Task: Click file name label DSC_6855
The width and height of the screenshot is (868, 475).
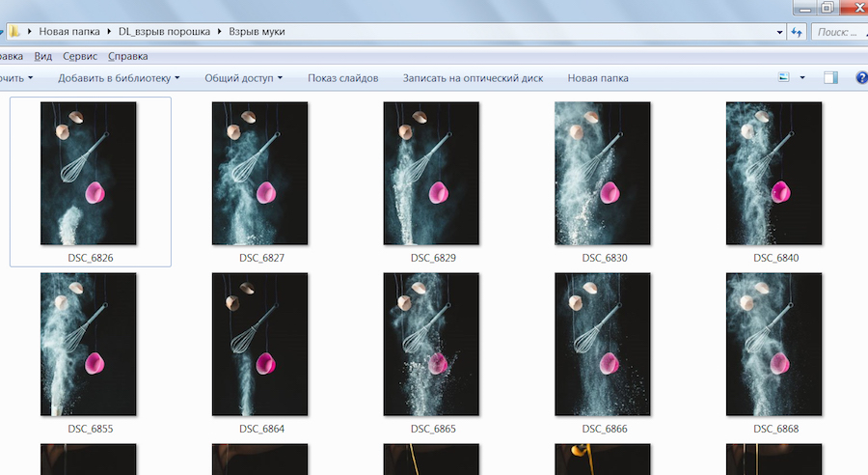Action: coord(91,429)
